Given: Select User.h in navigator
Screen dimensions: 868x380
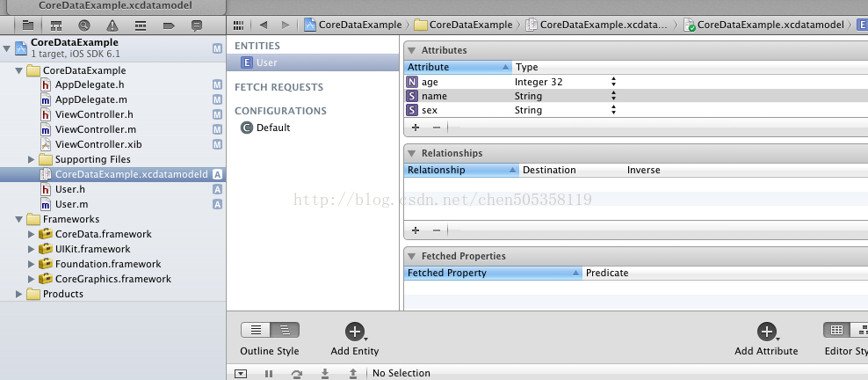Looking at the screenshot, I should (x=69, y=189).
